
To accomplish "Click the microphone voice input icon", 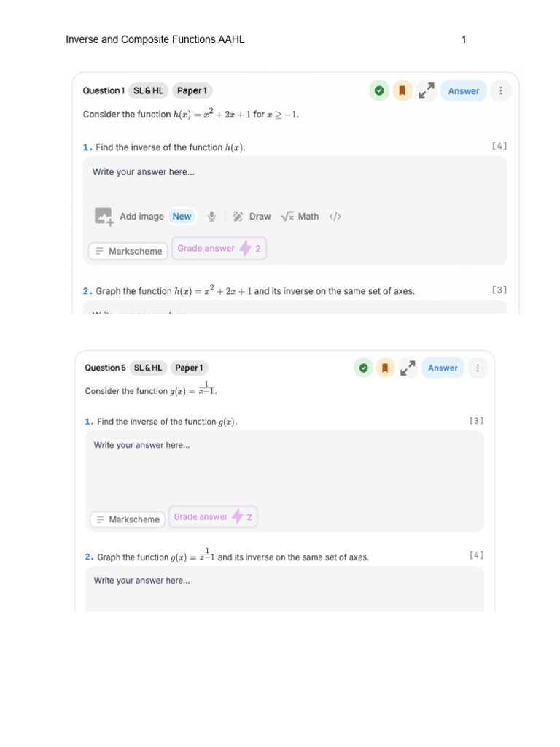I will click(211, 217).
